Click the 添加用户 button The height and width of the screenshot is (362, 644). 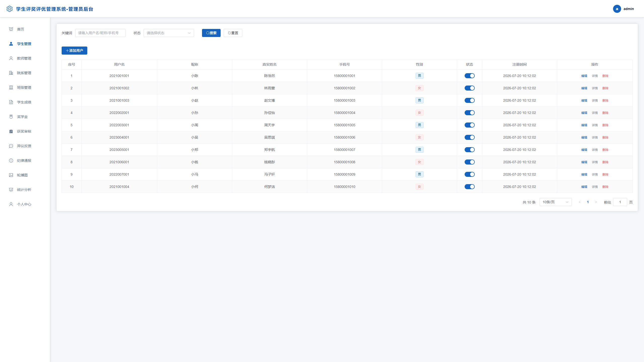click(74, 51)
